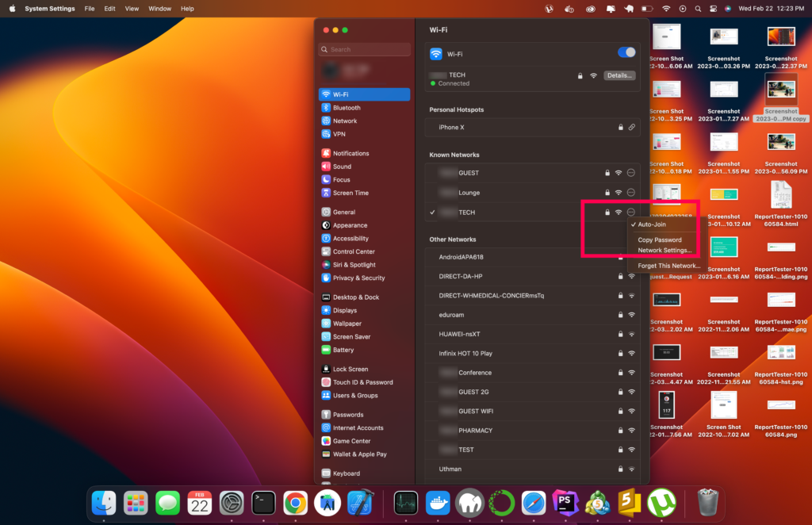Open Touch ID & Password settings

[x=365, y=382]
